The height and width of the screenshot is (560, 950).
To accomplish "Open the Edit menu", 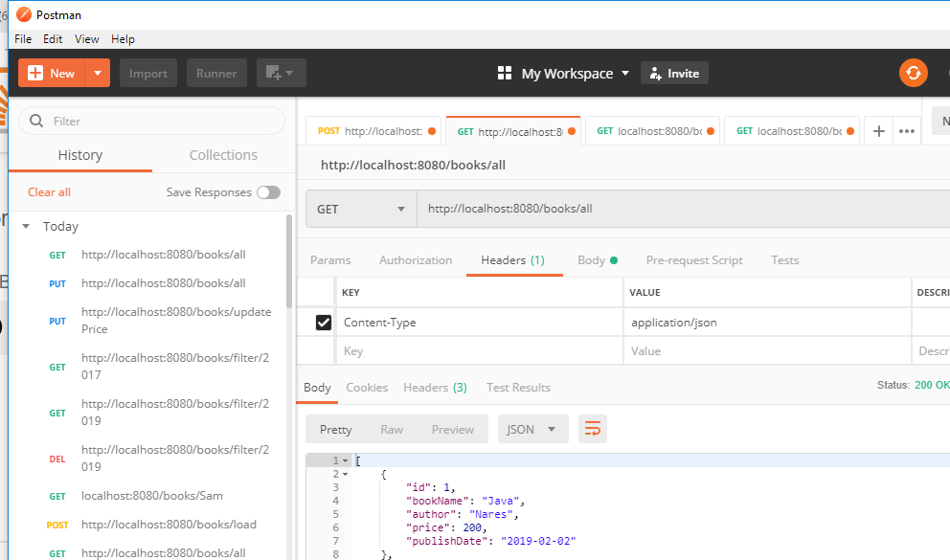I will click(53, 39).
